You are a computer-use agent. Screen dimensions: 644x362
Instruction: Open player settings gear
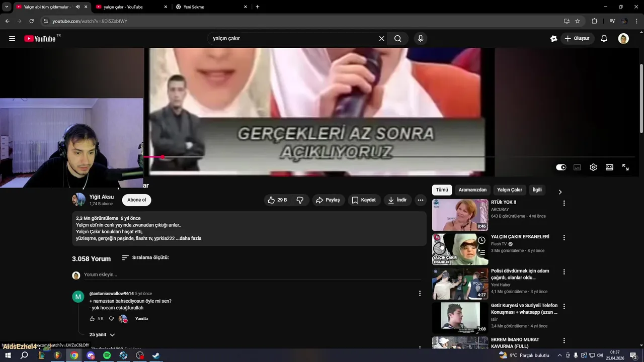593,167
